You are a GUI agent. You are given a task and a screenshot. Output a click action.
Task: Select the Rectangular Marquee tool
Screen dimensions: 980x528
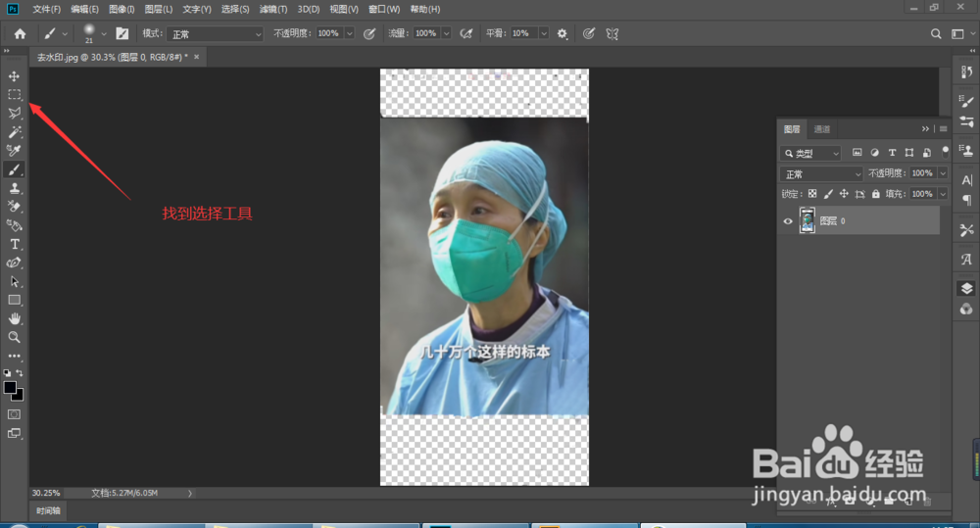click(x=14, y=95)
